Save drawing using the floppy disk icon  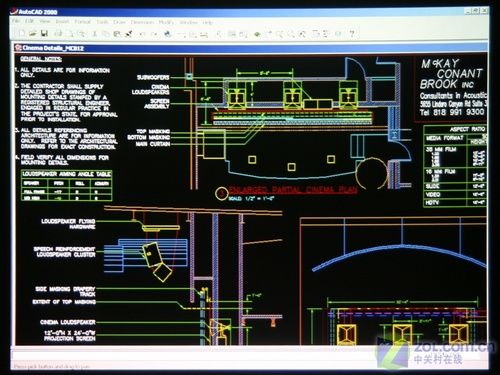44,33
